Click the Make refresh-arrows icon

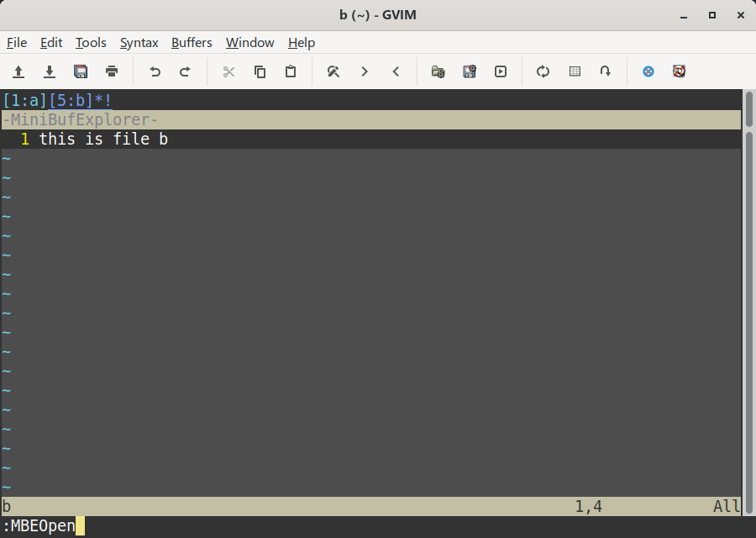click(543, 71)
